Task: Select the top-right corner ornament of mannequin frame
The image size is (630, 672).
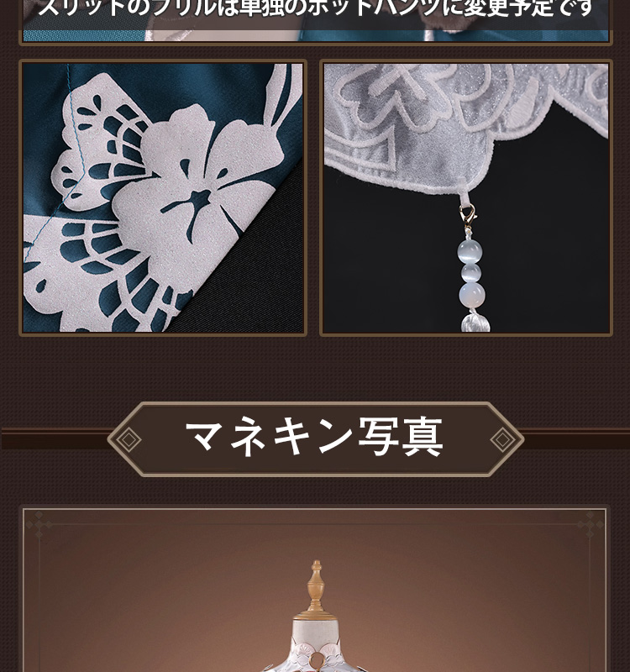Action: point(590,525)
